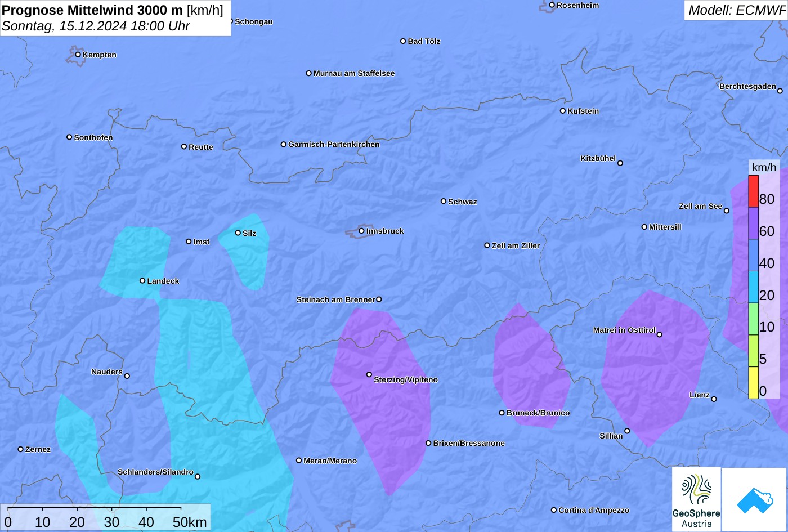The width and height of the screenshot is (788, 532).
Task: Click the Kufstein label
Action: [583, 111]
